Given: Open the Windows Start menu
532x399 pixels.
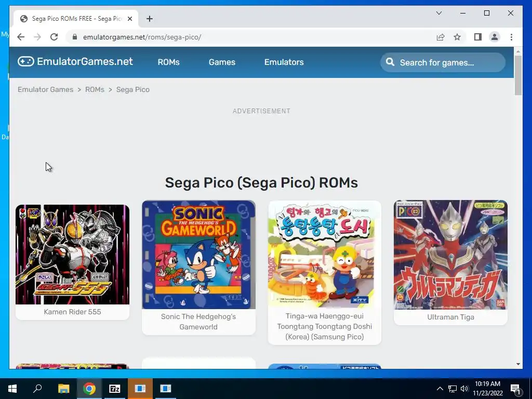Looking at the screenshot, I should (12, 389).
